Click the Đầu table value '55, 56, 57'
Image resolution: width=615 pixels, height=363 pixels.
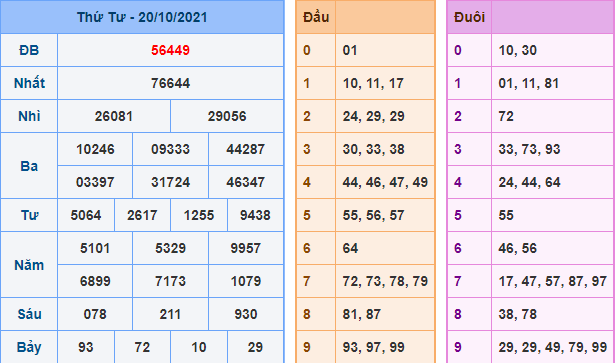pos(373,215)
